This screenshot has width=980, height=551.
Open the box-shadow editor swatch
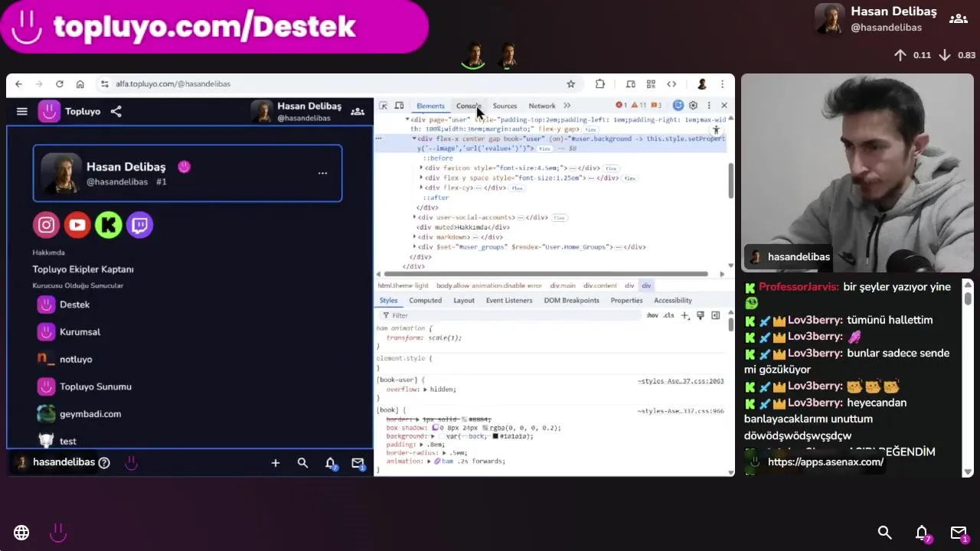[x=435, y=428]
